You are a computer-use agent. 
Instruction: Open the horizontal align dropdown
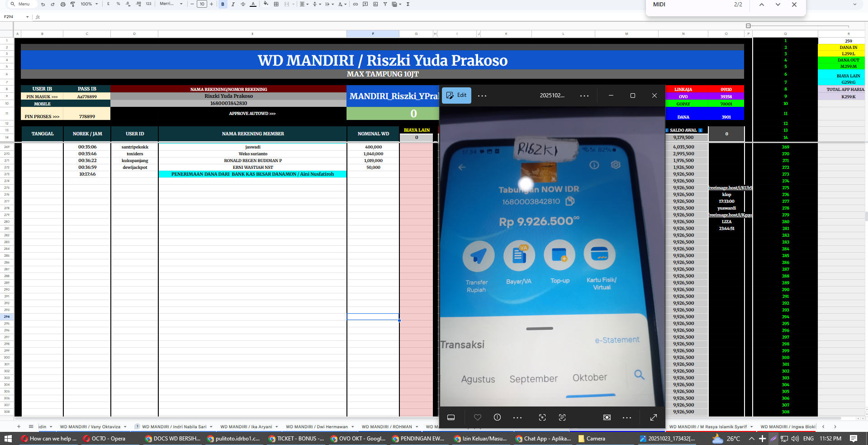(304, 4)
